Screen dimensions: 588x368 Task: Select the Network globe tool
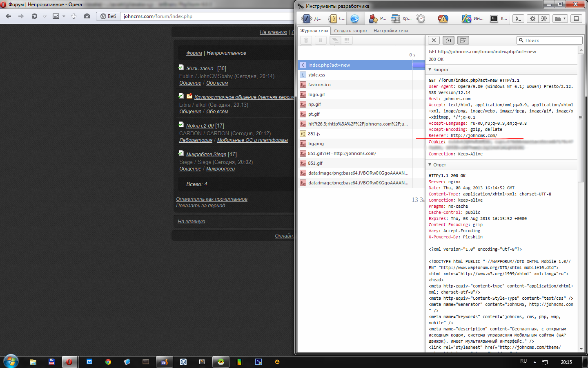click(x=354, y=18)
